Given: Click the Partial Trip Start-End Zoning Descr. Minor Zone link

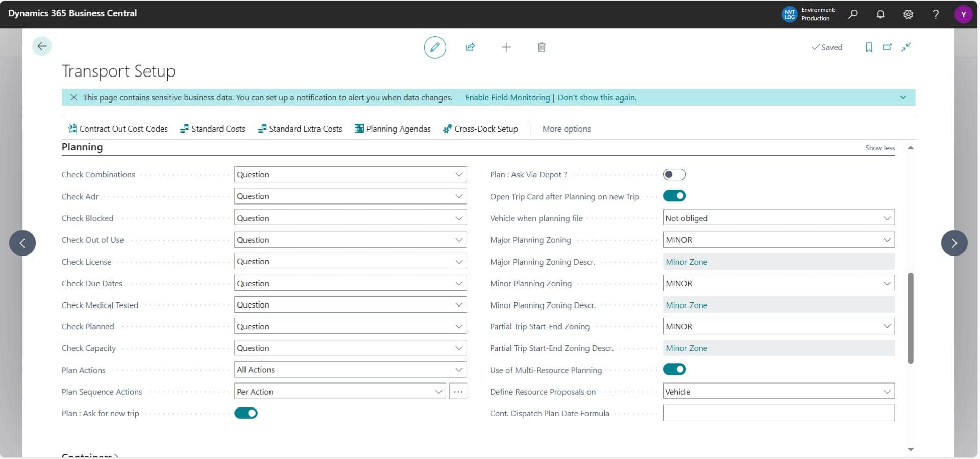Looking at the screenshot, I should point(687,348).
